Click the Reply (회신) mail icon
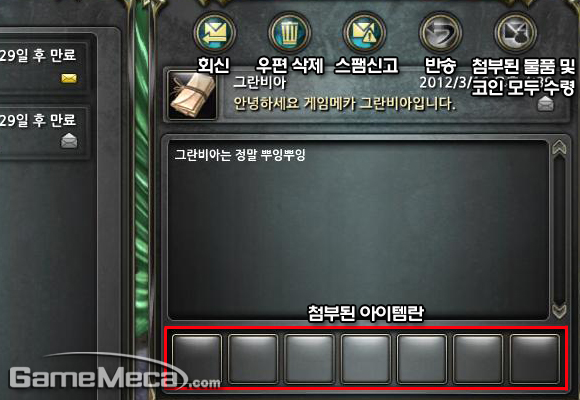 click(x=215, y=33)
